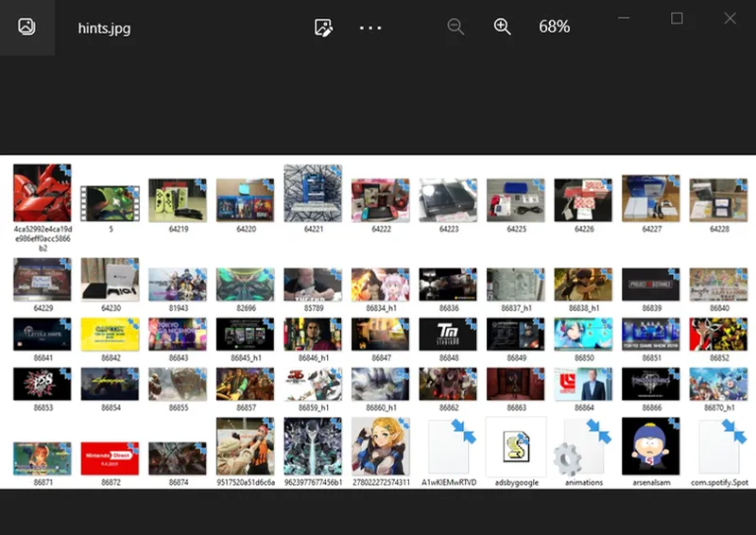Click the hints.jpg file name title
The image size is (756, 535).
[x=104, y=28]
